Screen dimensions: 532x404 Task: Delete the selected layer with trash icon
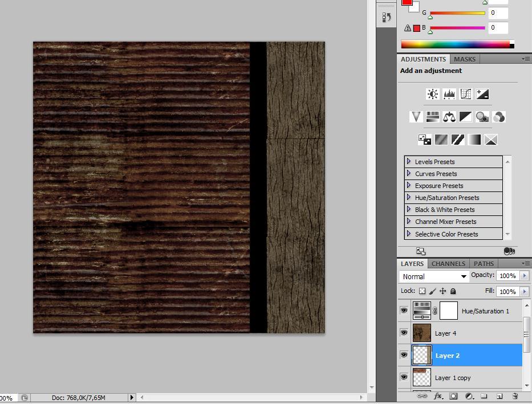click(515, 396)
